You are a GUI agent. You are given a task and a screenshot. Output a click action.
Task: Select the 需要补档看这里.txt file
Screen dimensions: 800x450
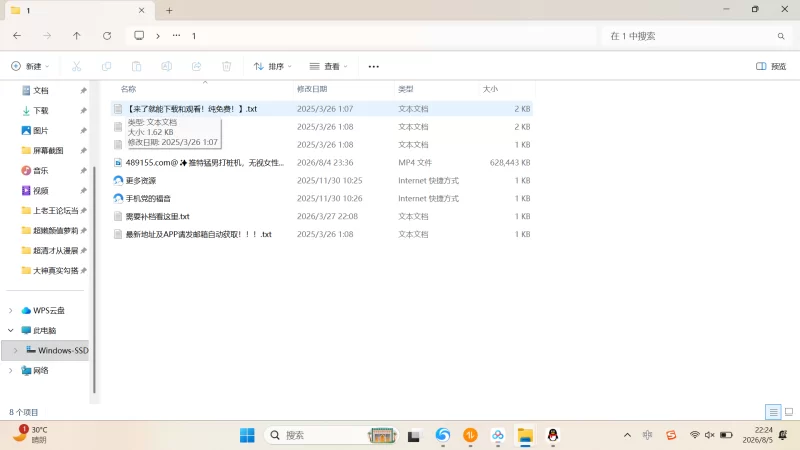[x=322, y=216]
